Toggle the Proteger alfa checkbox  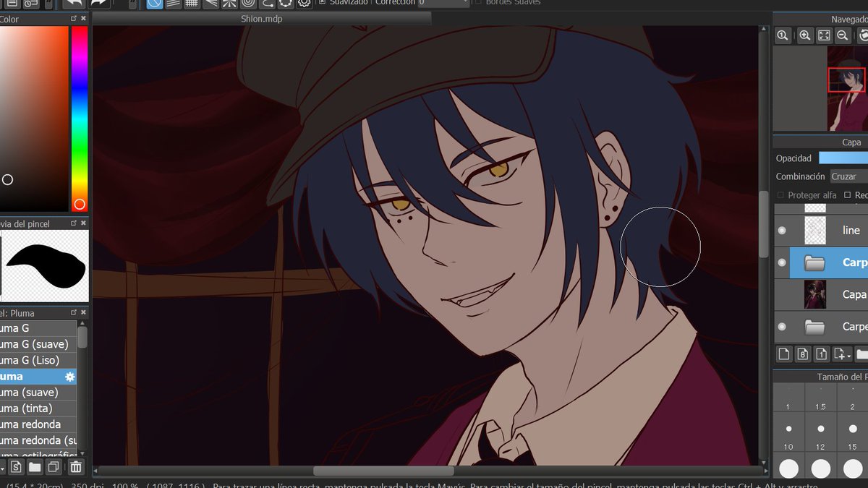(x=780, y=195)
